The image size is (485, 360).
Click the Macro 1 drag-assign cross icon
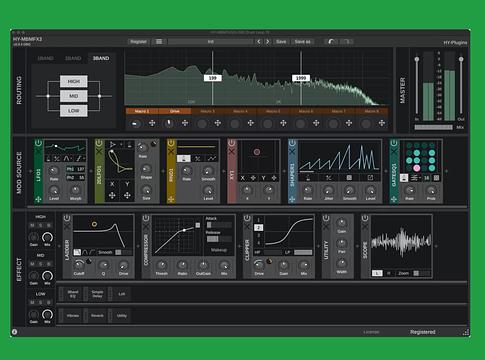point(152,123)
